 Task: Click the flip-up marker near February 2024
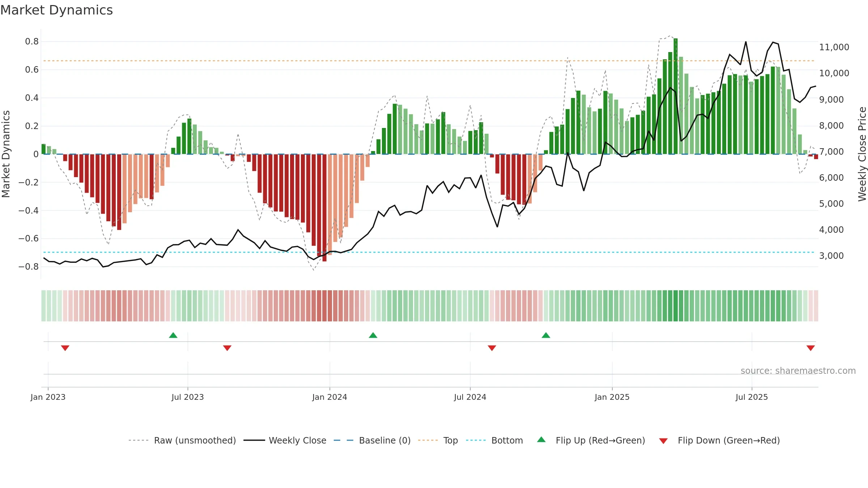(373, 335)
